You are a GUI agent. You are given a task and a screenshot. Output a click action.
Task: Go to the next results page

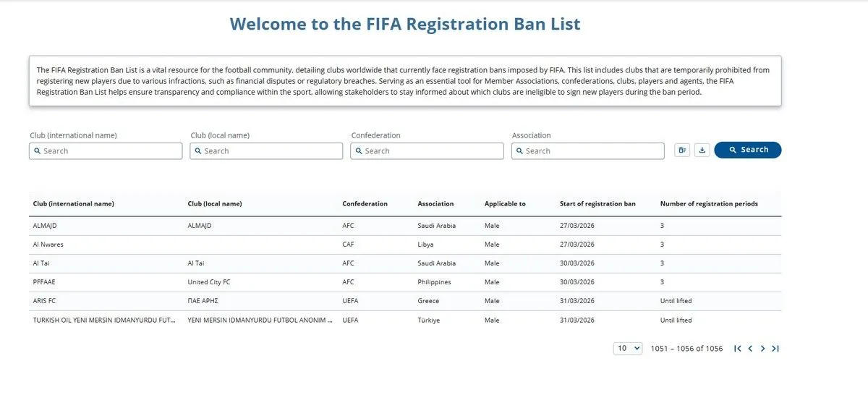point(762,349)
